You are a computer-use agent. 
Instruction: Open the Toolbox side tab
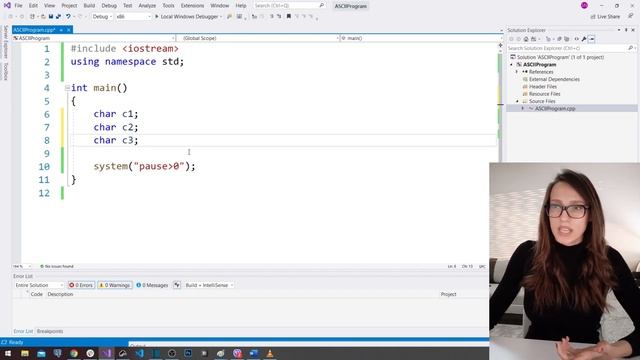[x=5, y=71]
